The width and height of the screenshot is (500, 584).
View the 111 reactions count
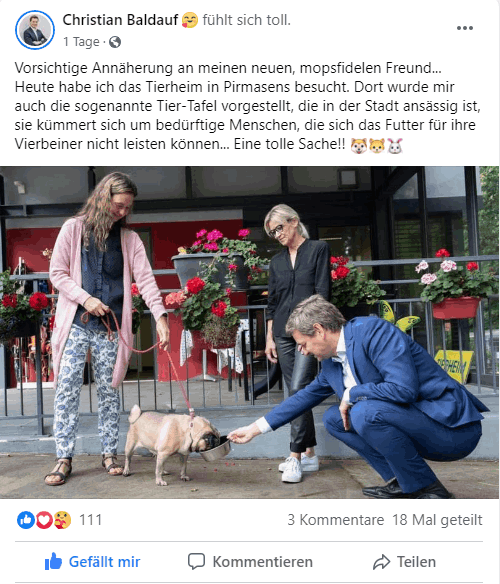point(91,520)
